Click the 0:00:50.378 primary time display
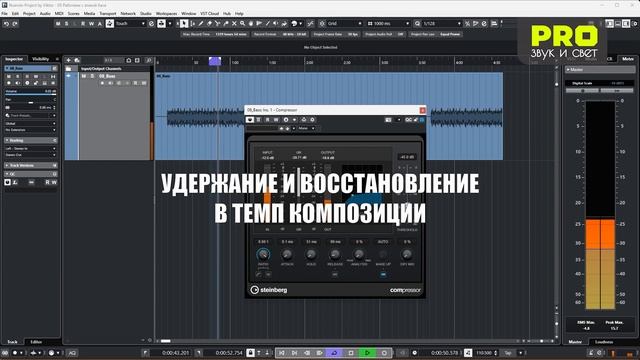The width and height of the screenshot is (640, 360). click(444, 353)
